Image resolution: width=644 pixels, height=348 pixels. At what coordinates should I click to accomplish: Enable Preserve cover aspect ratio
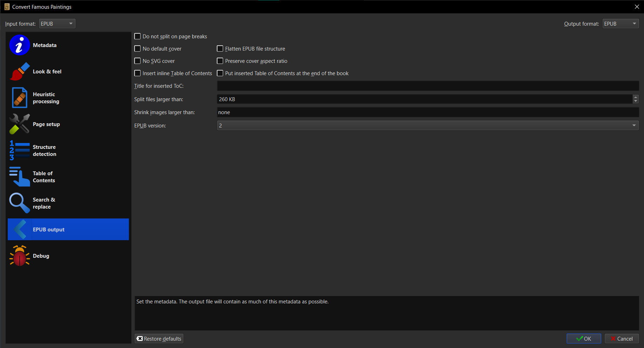pos(220,61)
